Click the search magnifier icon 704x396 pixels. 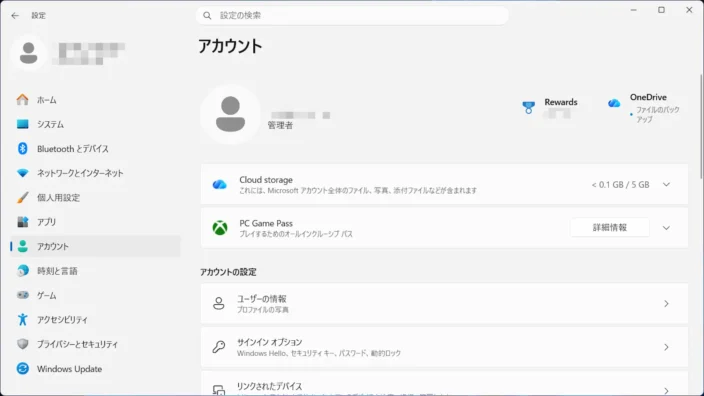point(207,16)
